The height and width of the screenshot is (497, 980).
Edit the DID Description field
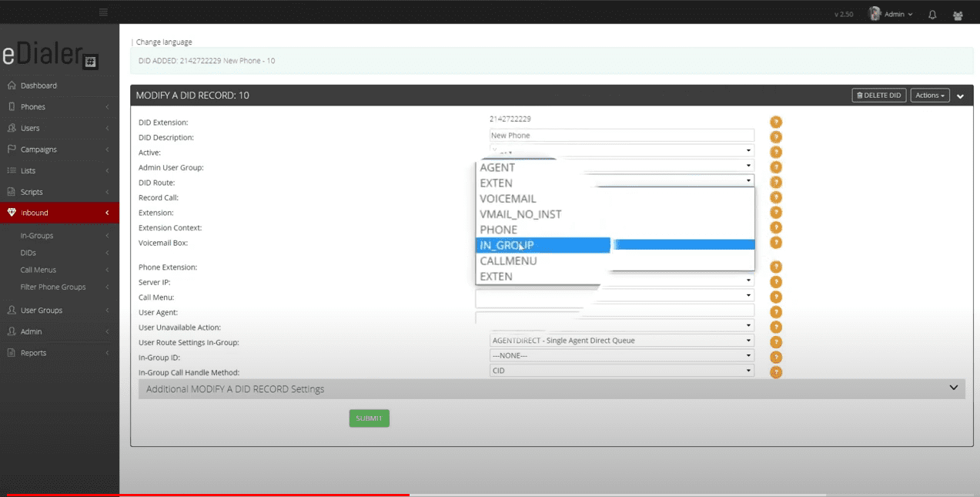tap(622, 136)
